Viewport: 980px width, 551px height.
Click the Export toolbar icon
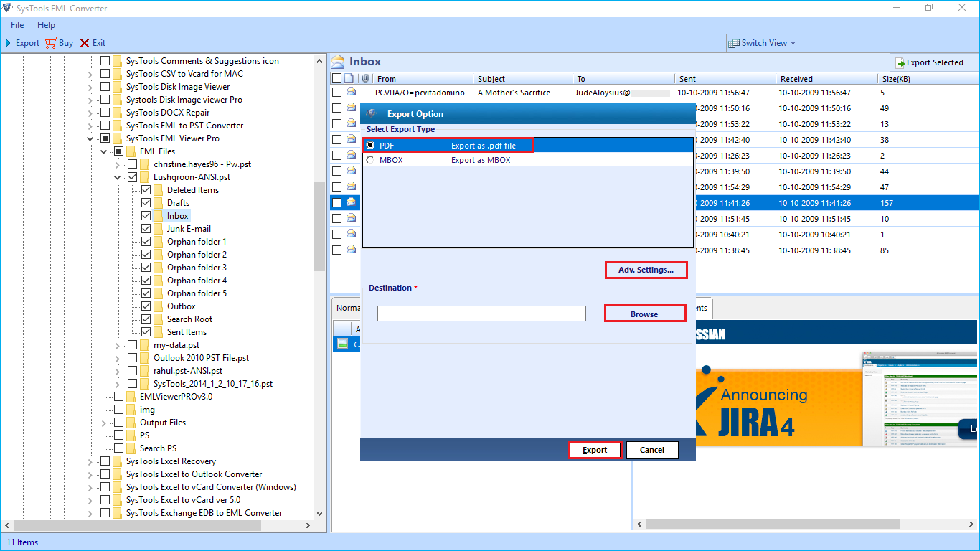[x=8, y=43]
